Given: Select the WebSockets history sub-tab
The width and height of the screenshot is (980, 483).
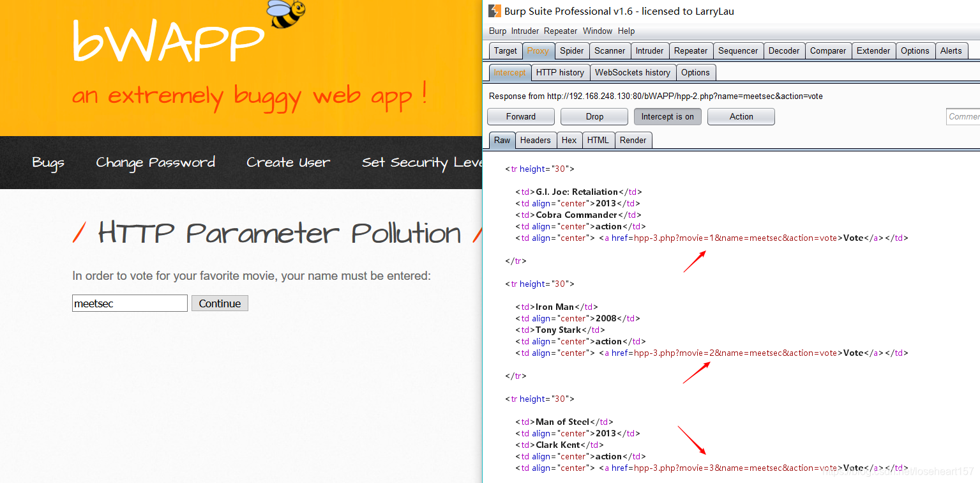Looking at the screenshot, I should (x=633, y=72).
